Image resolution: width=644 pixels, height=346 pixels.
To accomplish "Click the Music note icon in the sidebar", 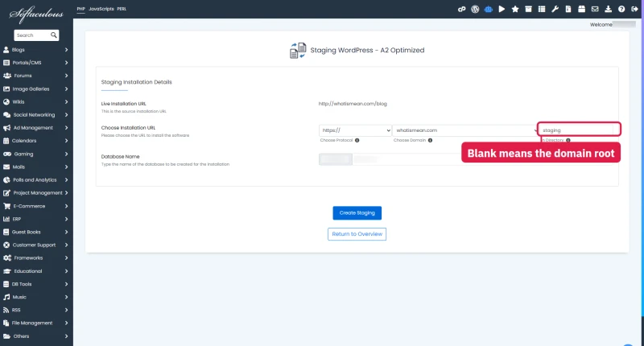I will pos(6,297).
